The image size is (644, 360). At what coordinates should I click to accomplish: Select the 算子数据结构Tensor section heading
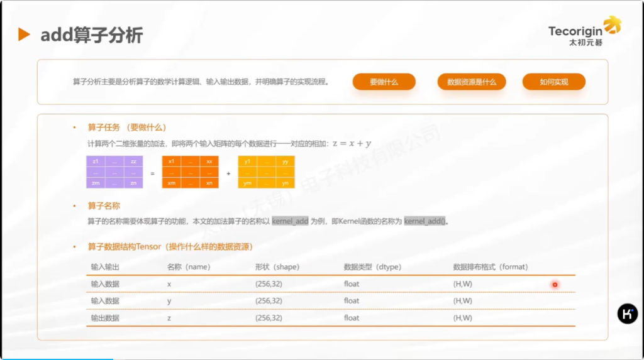point(170,246)
